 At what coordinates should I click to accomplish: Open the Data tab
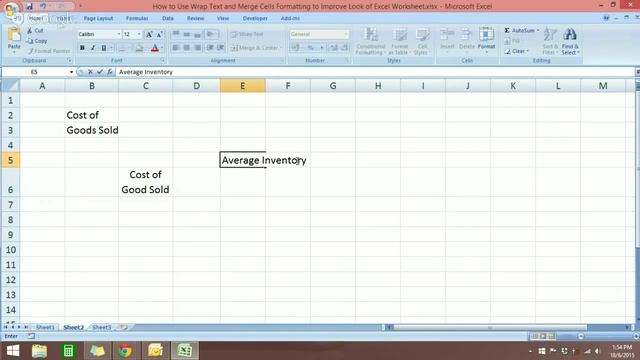(168, 18)
